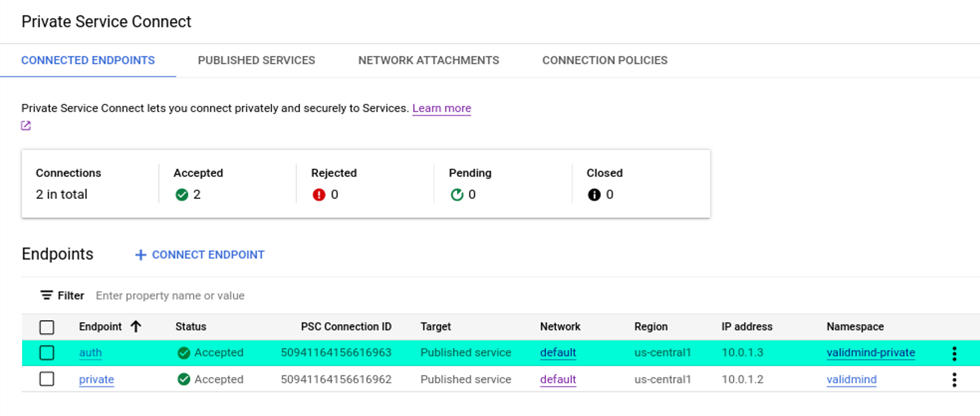
Task: Click the plus icon next to Connect Endpoint
Action: click(140, 255)
